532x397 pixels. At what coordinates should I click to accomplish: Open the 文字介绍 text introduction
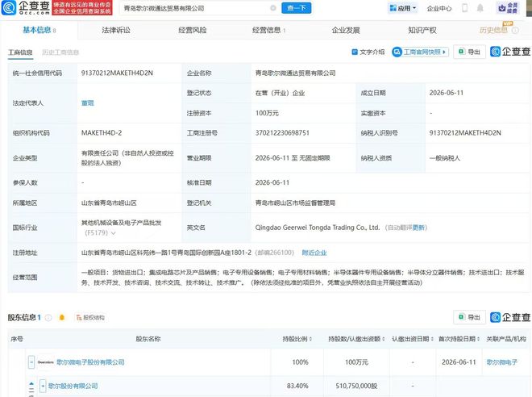(x=368, y=52)
